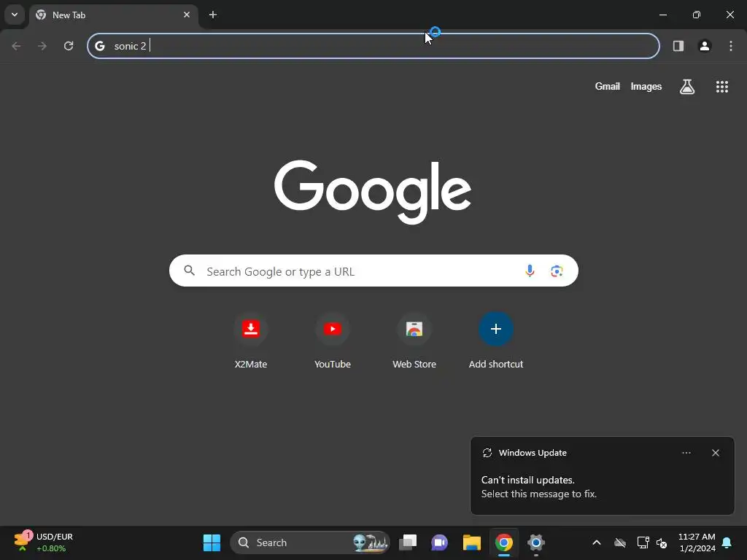Open Search Labs flask icon
The height and width of the screenshot is (560, 747).
tap(687, 87)
